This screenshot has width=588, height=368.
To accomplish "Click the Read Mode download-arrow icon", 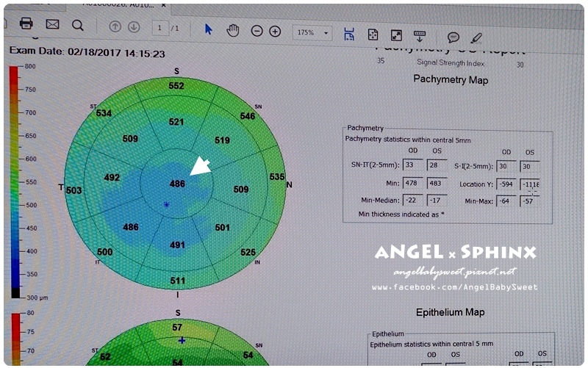I will click(419, 36).
